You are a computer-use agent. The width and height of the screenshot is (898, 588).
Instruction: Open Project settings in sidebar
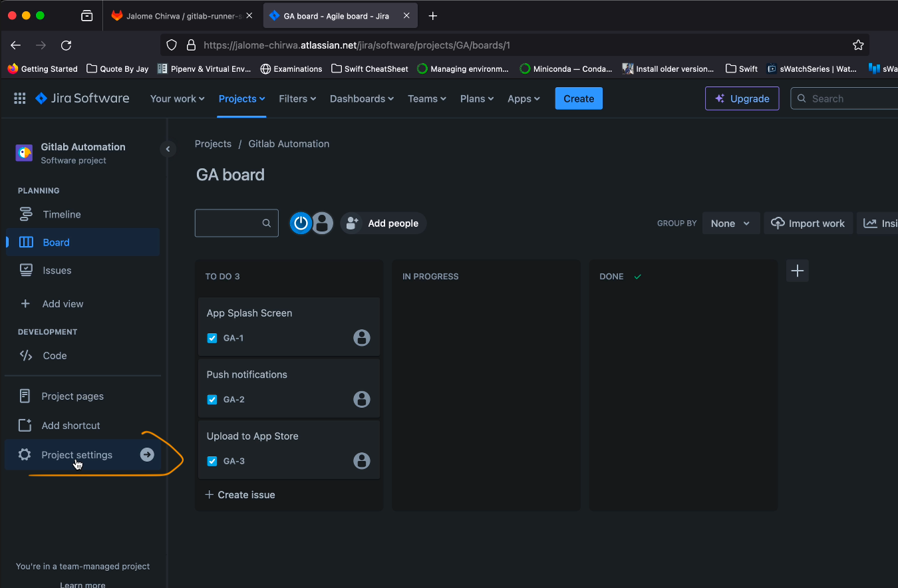click(82, 454)
